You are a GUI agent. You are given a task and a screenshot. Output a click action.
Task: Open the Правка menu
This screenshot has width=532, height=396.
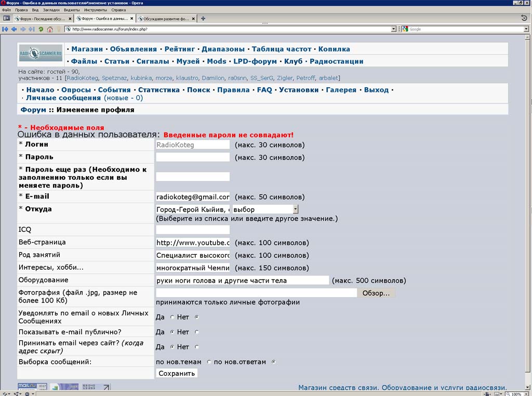pos(21,10)
